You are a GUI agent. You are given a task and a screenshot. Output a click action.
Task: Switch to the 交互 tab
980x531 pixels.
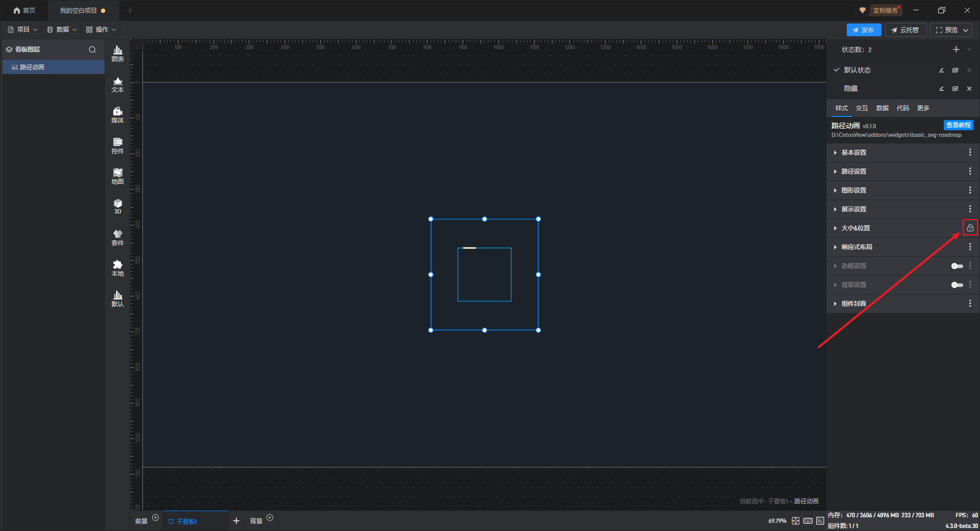pyautogui.click(x=862, y=108)
